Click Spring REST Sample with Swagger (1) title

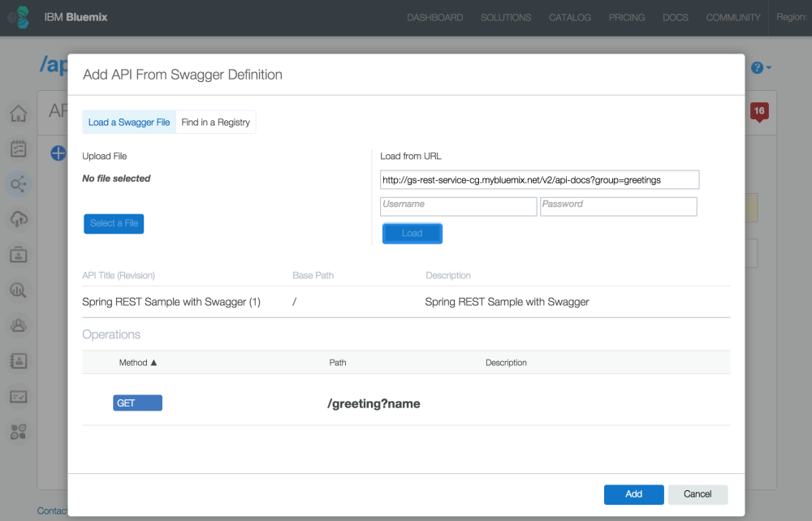coord(171,302)
